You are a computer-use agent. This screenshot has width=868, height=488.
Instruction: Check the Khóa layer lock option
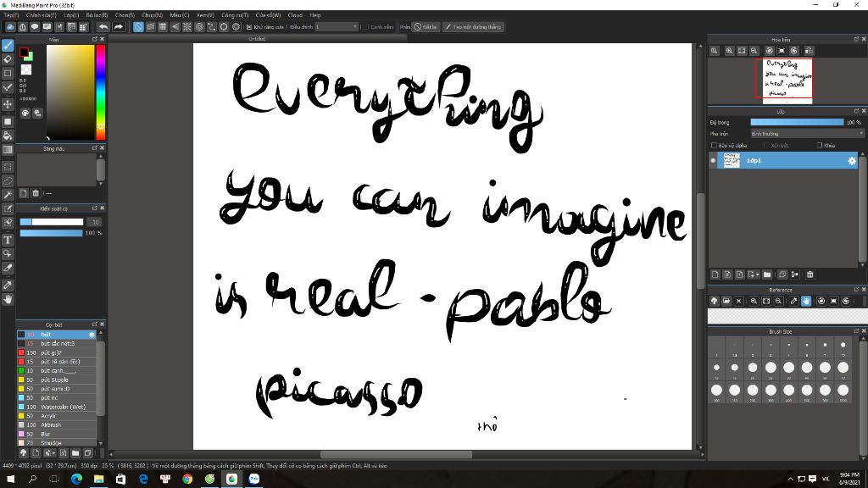pyautogui.click(x=820, y=146)
